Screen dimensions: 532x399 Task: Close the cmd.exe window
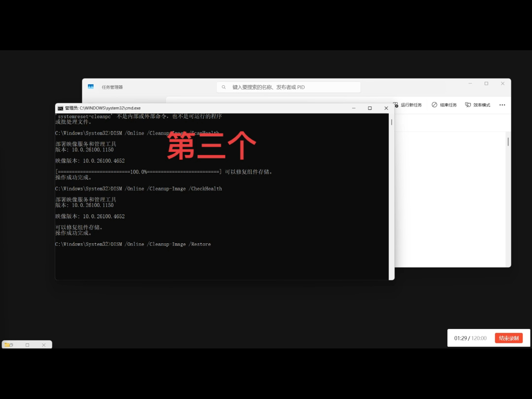[x=386, y=108]
